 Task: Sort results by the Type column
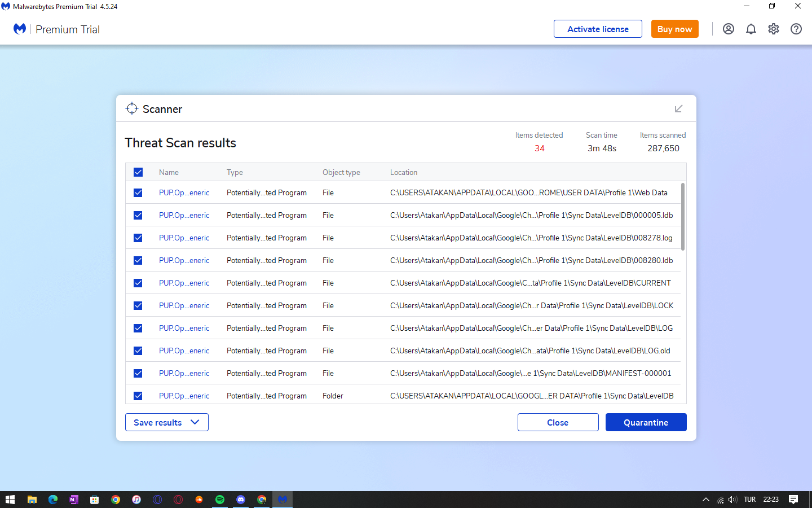[x=235, y=172]
